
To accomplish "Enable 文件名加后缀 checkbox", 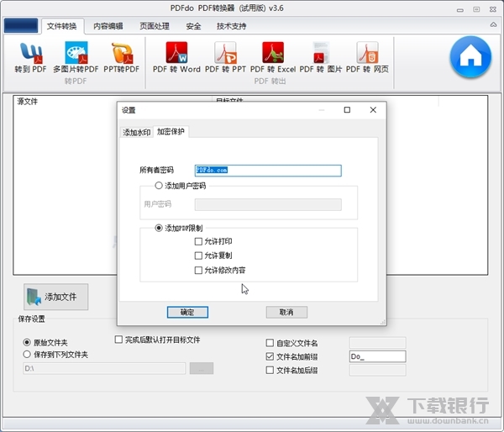I will click(x=270, y=371).
